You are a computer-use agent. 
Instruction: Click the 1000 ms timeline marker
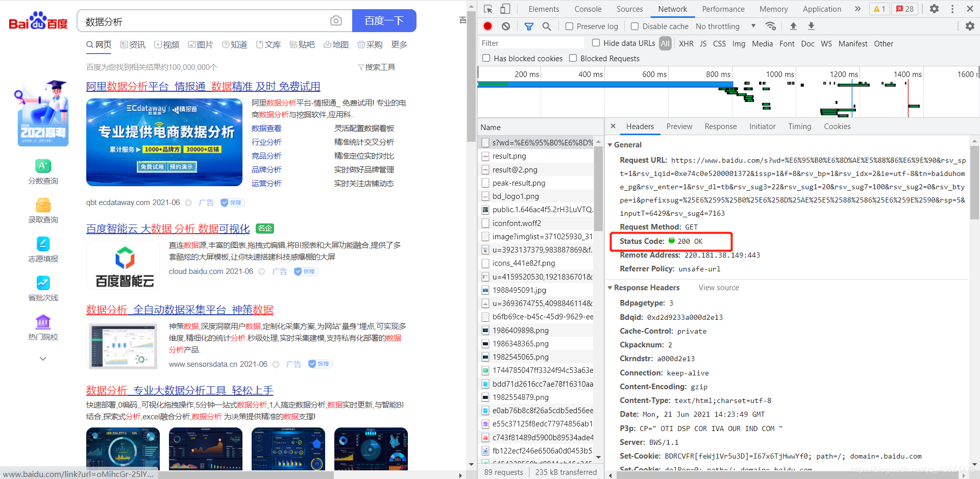(x=779, y=74)
